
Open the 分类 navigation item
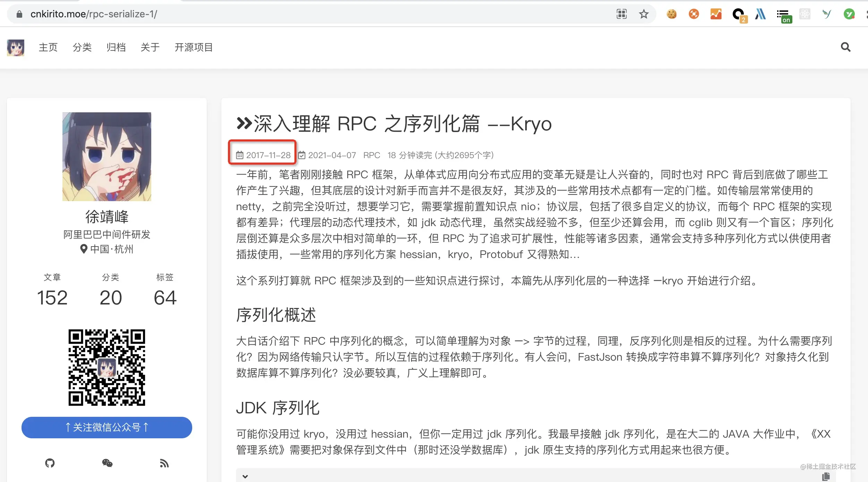coord(82,47)
